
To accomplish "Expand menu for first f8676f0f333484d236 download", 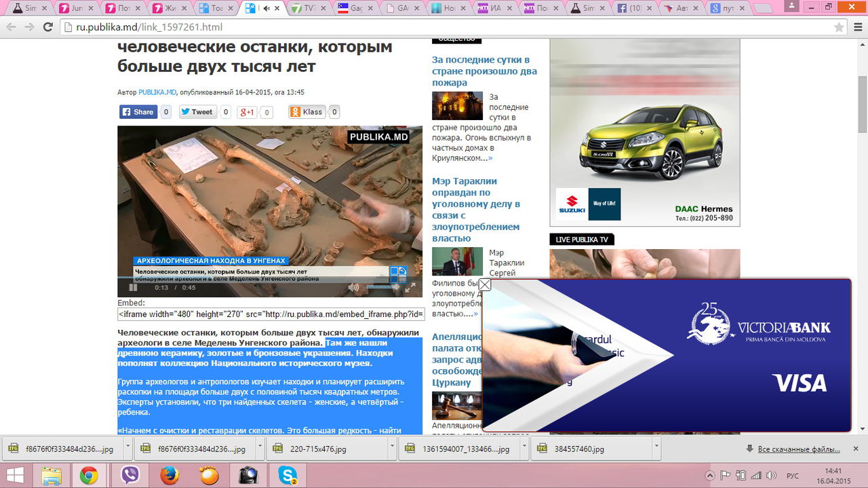I will click(128, 449).
